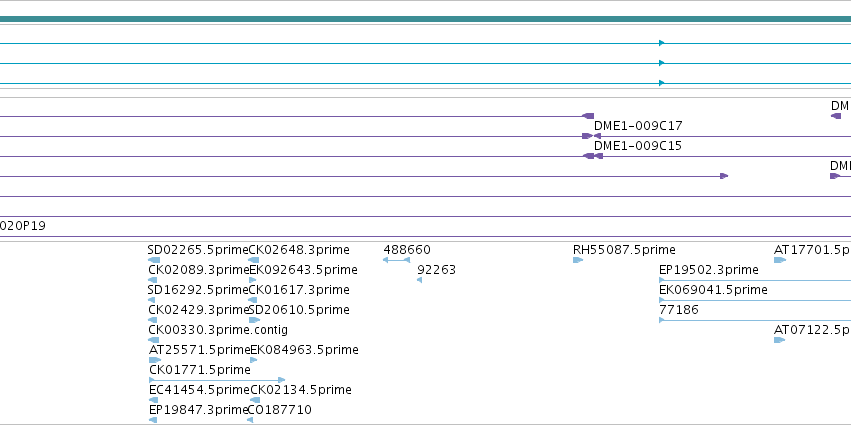Screen dimensions: 851x425
Task: Click the CK02089.3prime label
Action: pos(199,270)
